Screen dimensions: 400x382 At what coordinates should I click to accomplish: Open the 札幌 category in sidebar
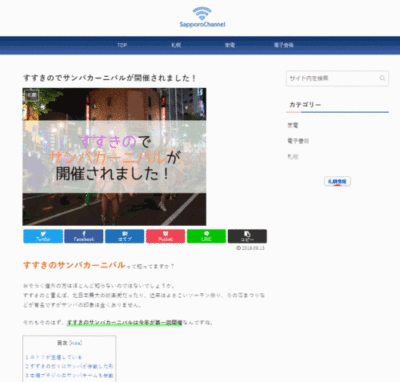tap(293, 157)
